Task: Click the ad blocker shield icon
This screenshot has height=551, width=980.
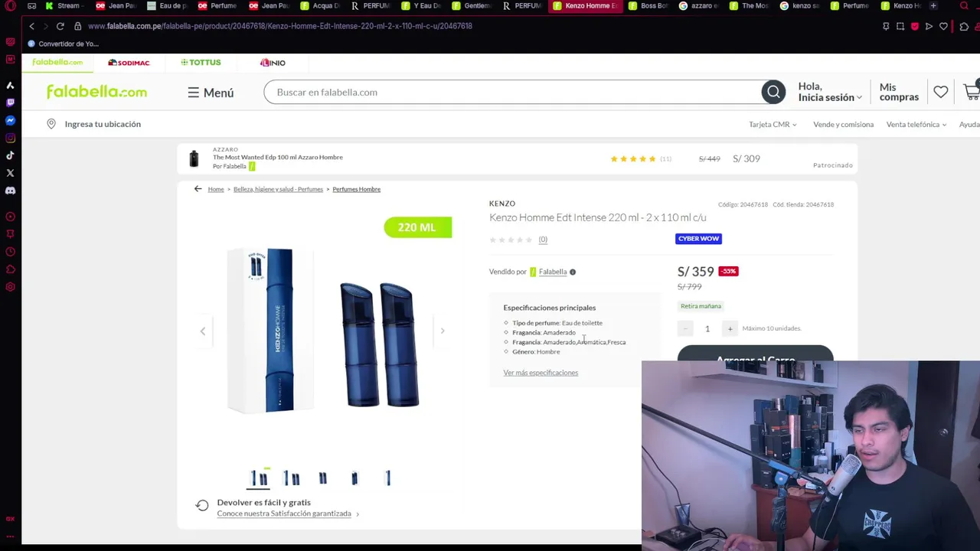Action: (x=915, y=26)
